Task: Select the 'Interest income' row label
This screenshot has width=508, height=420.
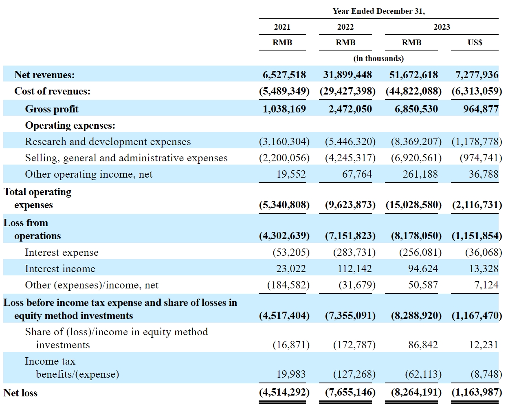Action: 60,269
